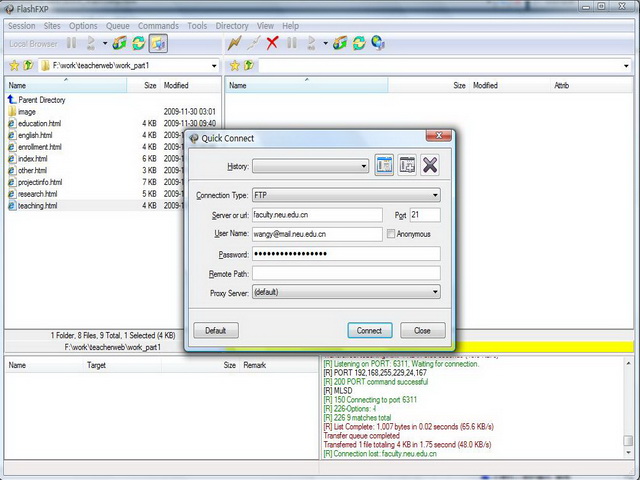The width and height of the screenshot is (640, 480).
Task: Click the Connect button
Action: point(370,331)
